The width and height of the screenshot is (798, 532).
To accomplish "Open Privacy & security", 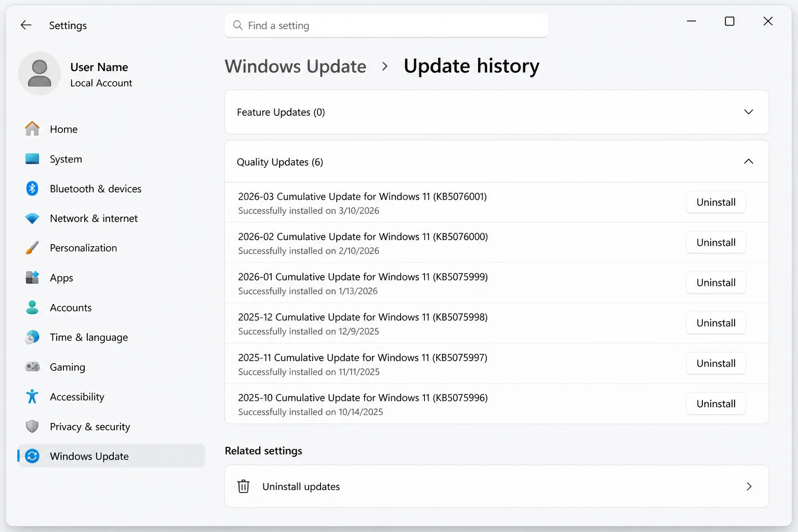I will [x=111, y=427].
